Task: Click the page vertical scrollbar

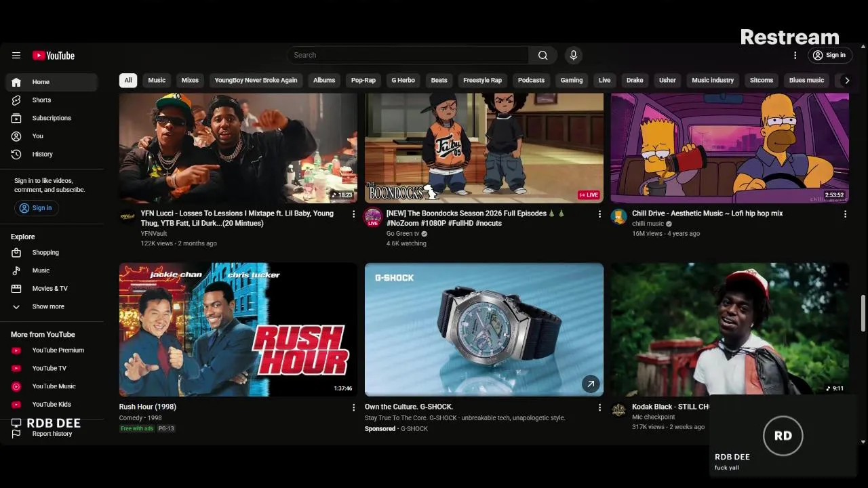Action: click(863, 312)
